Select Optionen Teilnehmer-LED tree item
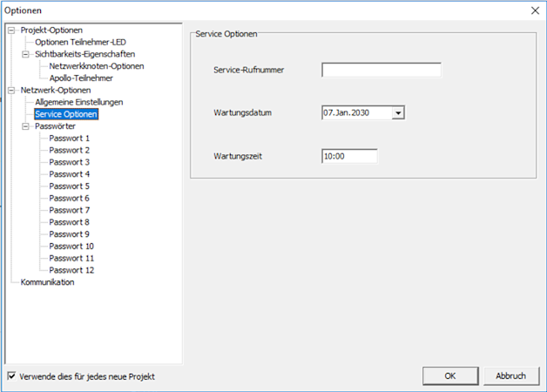This screenshot has height=392, width=547. (80, 42)
